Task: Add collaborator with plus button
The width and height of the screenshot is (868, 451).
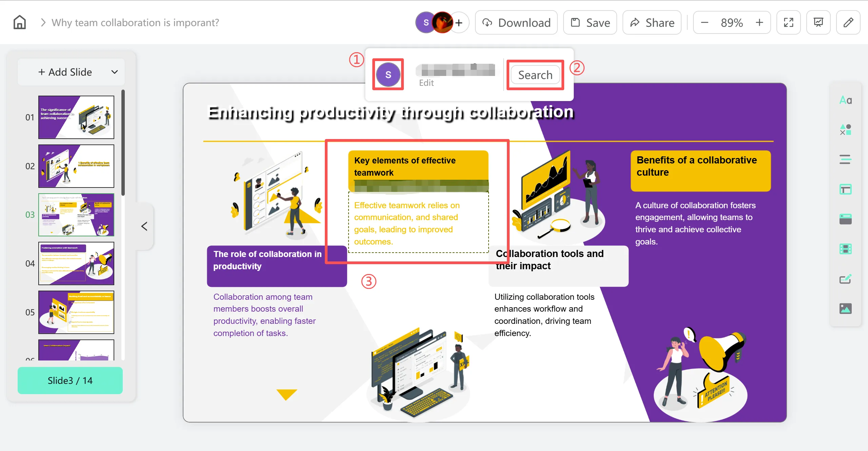Action: coord(459,23)
